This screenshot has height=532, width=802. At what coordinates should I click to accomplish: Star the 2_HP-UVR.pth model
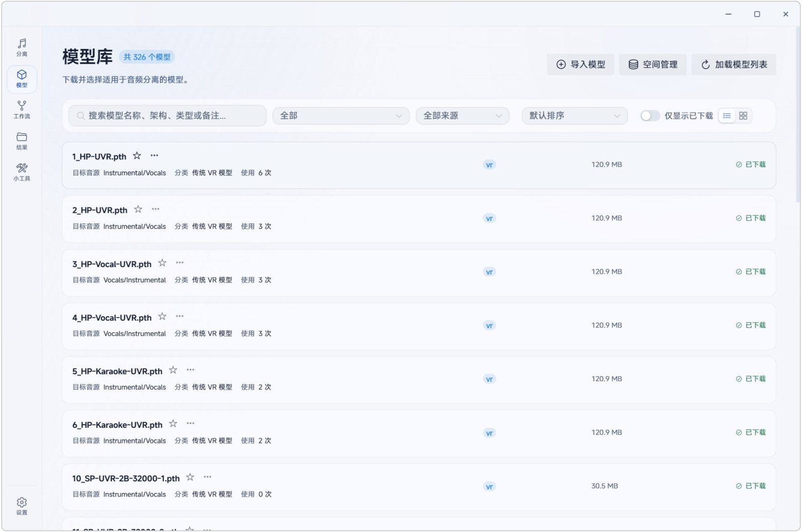138,209
